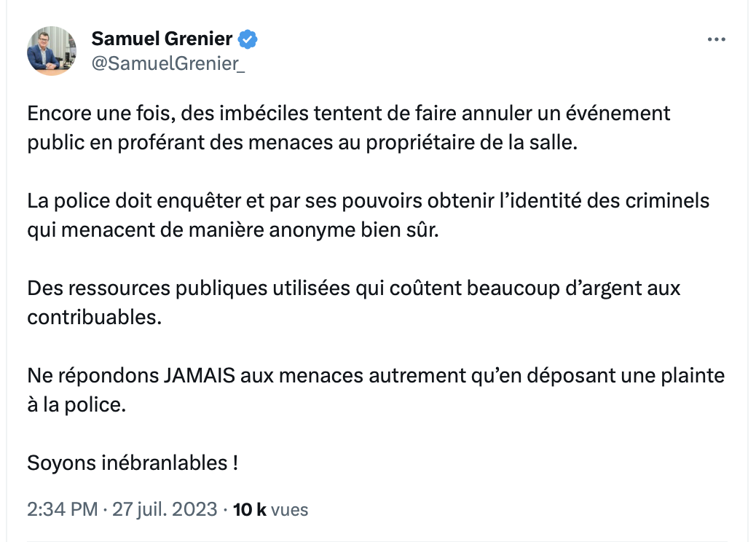Open the Samuel Grenier display name link
Screen dimensions: 756x542
coord(162,39)
